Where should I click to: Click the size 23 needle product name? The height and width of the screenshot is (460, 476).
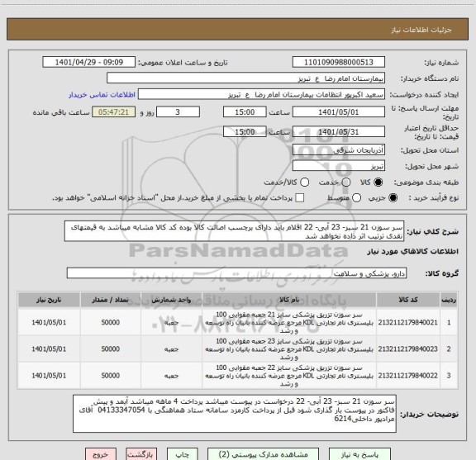[289, 349]
